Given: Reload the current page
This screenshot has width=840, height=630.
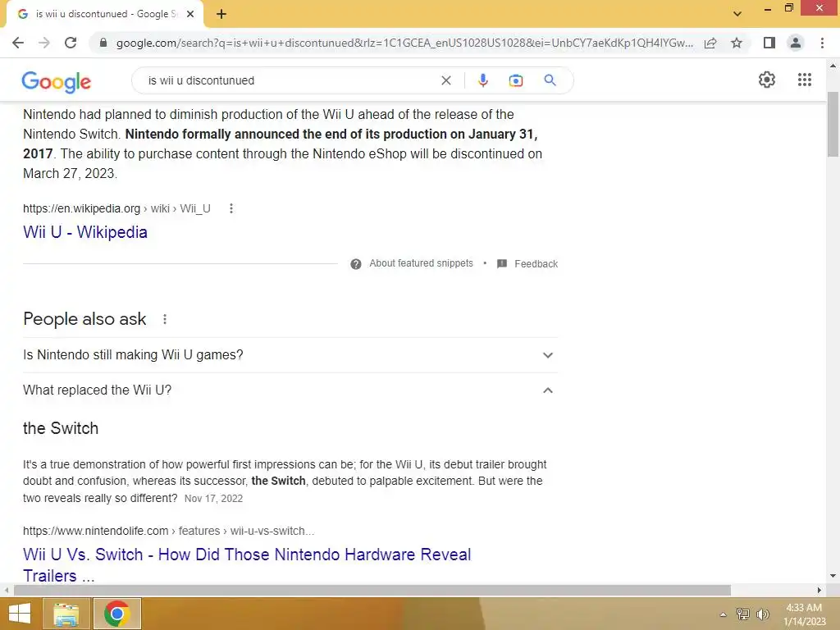Looking at the screenshot, I should [x=71, y=43].
